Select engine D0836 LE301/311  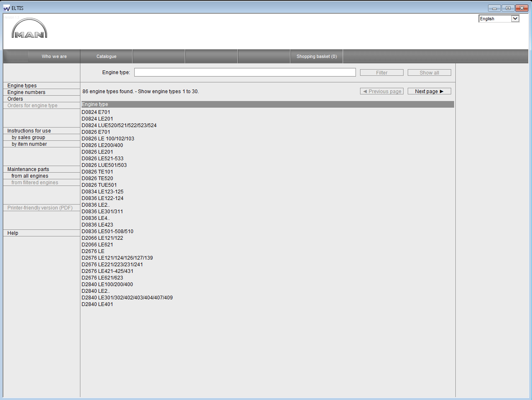click(102, 212)
